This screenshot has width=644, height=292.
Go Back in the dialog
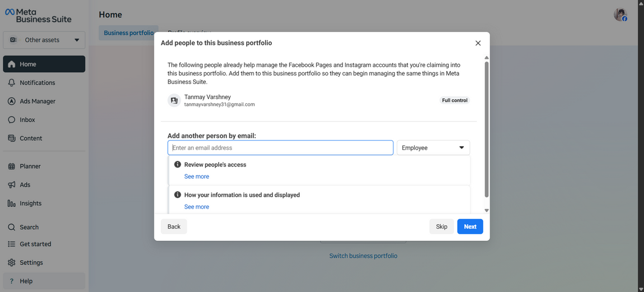[174, 226]
